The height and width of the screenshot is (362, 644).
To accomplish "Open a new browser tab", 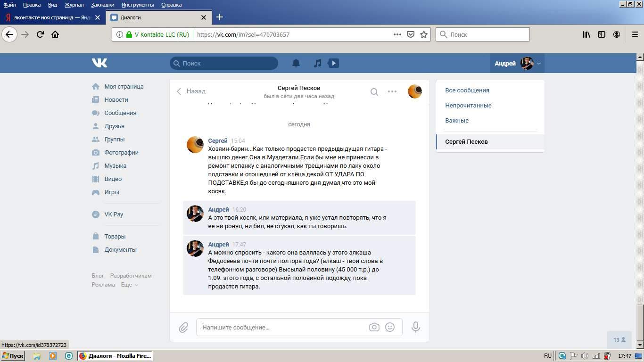I will point(220,17).
